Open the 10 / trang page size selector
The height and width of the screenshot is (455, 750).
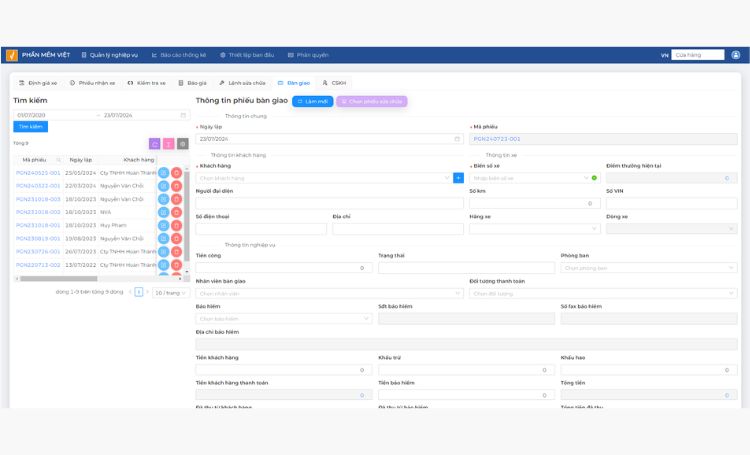pyautogui.click(x=171, y=292)
